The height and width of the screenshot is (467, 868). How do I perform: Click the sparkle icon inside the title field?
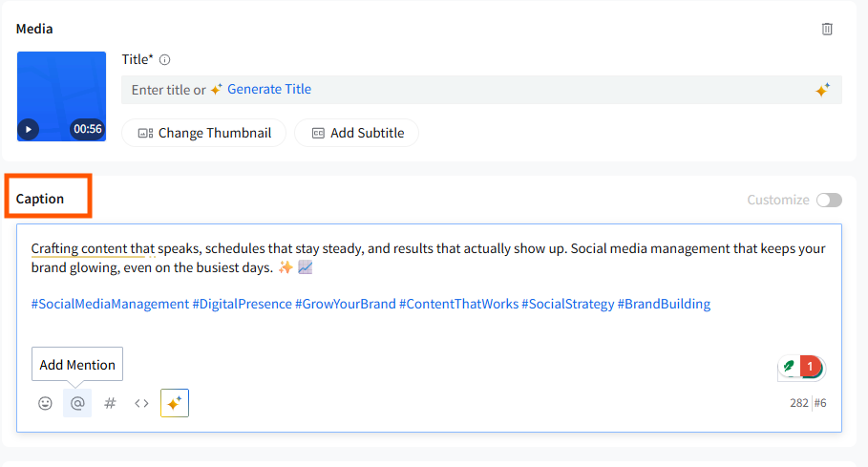pos(822,90)
